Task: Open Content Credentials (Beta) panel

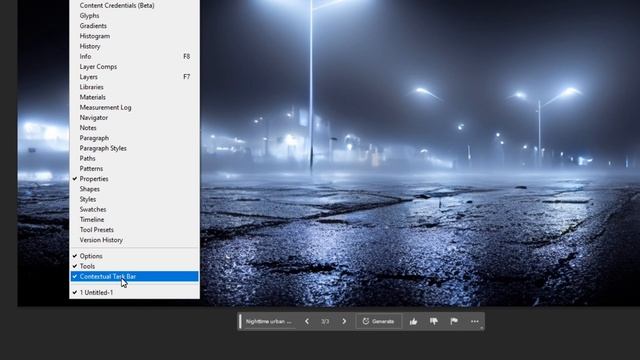Action: pyautogui.click(x=134, y=5)
